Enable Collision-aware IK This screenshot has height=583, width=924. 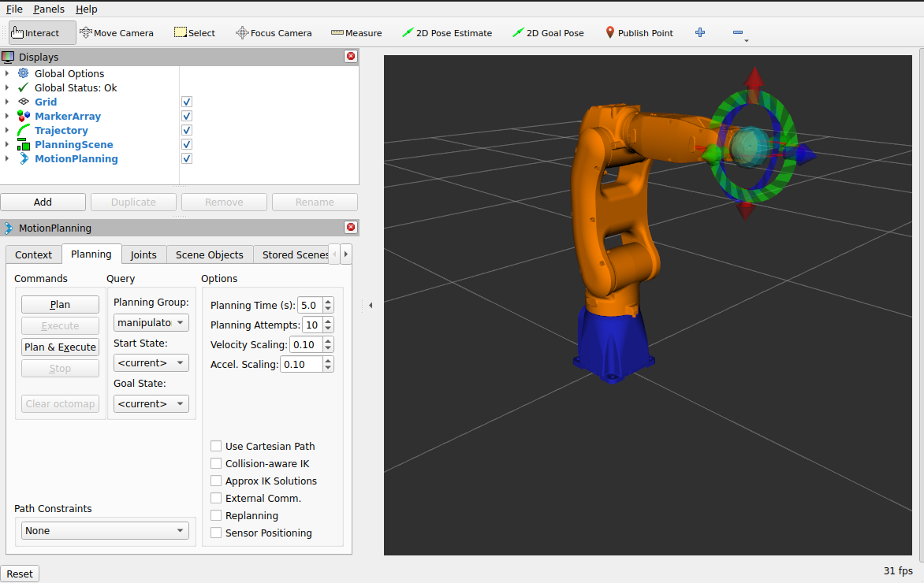click(216, 463)
